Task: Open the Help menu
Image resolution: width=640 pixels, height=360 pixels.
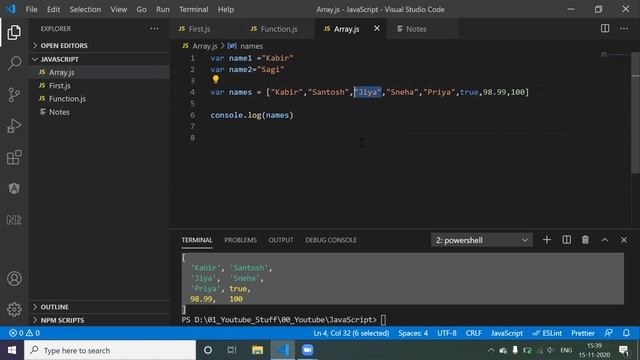Action: (226, 9)
